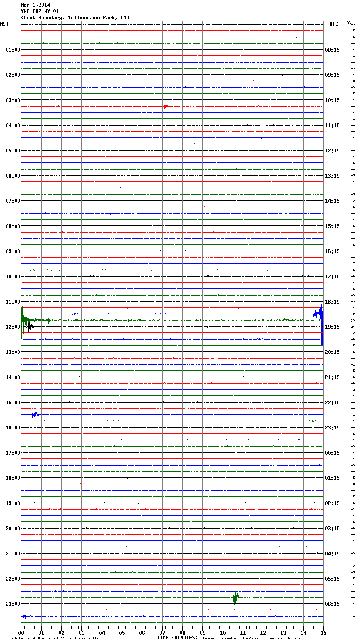Click the 08:15 UTC time label
The image size is (357, 644).
[332, 50]
